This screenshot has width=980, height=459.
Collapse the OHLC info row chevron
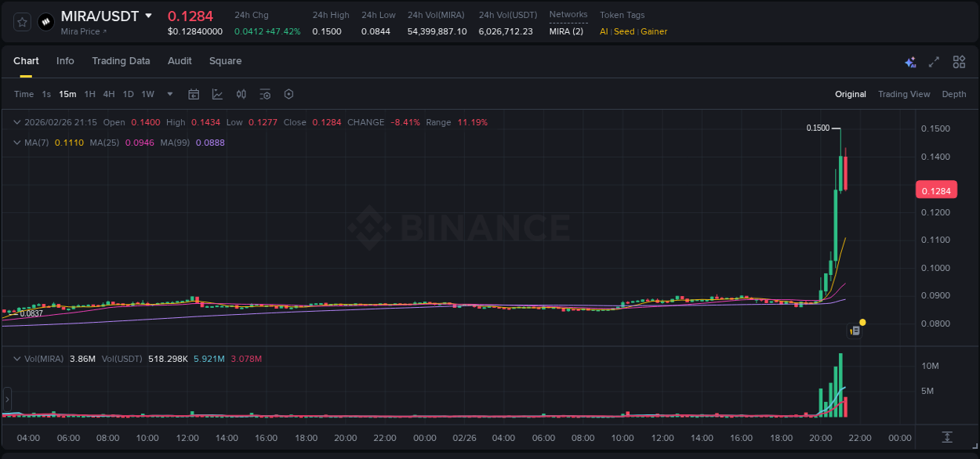[16, 122]
